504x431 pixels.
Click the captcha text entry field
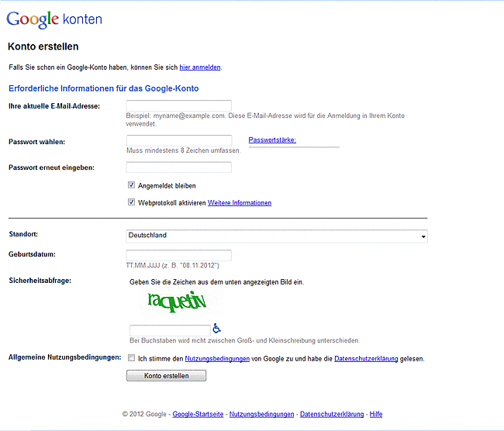[170, 329]
